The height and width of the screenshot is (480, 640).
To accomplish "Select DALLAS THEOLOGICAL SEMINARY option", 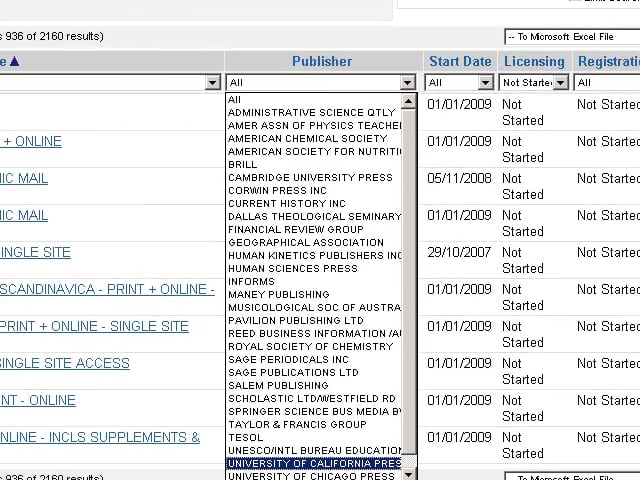I will click(x=315, y=217).
